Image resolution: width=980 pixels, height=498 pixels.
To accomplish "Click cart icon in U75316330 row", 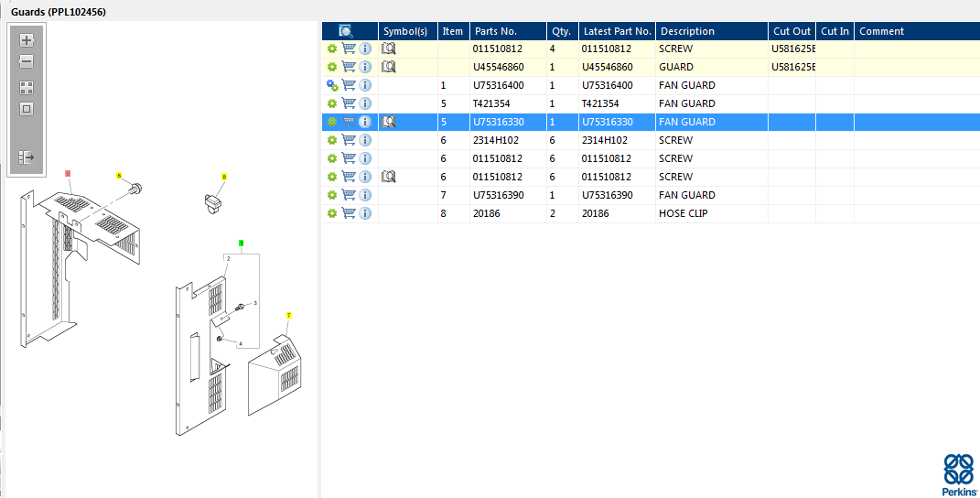I will (349, 122).
